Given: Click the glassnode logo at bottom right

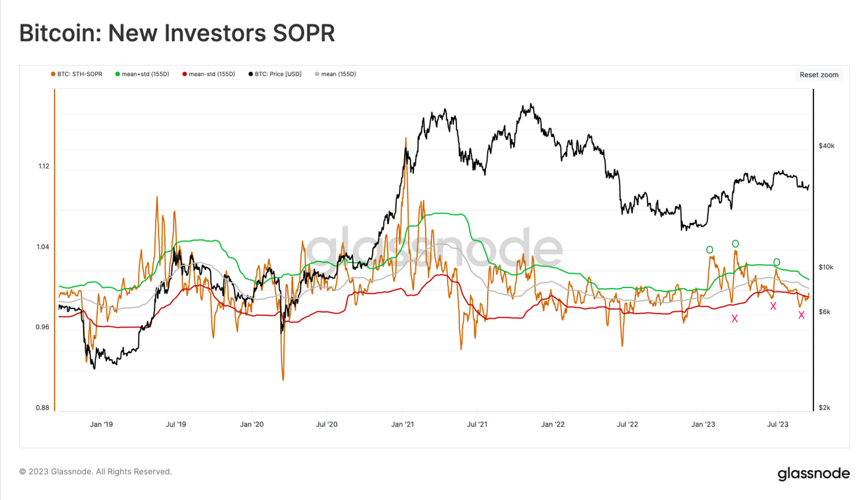Looking at the screenshot, I should [x=814, y=474].
